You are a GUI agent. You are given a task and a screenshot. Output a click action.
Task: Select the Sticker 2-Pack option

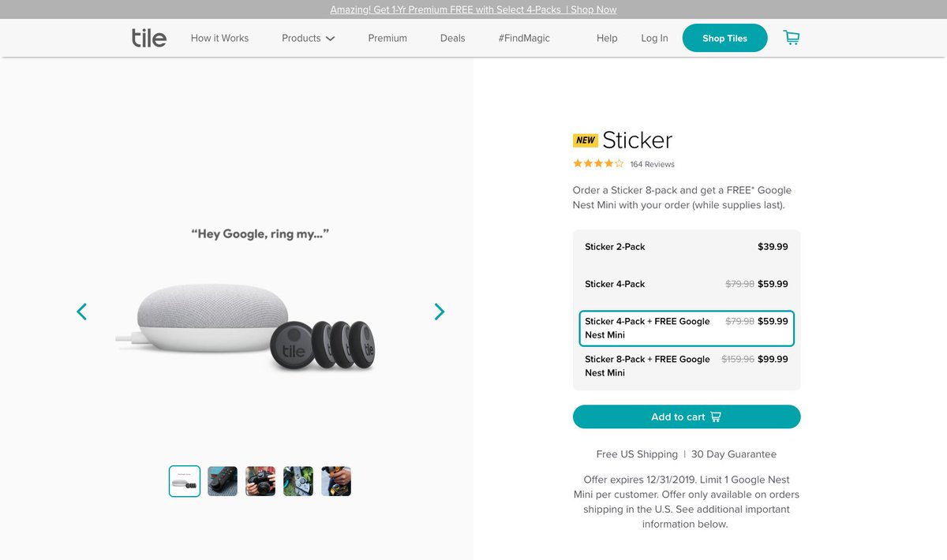687,247
